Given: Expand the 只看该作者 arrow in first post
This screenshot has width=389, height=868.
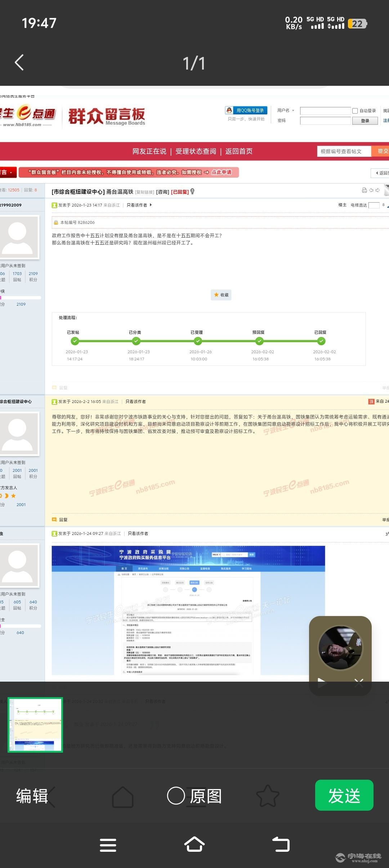Looking at the screenshot, I should (x=151, y=205).
